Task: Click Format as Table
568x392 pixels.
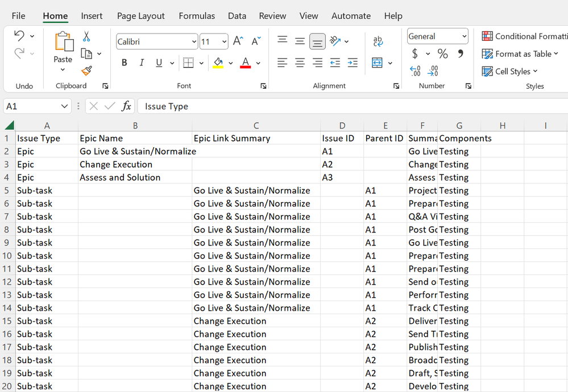Action: tap(520, 53)
